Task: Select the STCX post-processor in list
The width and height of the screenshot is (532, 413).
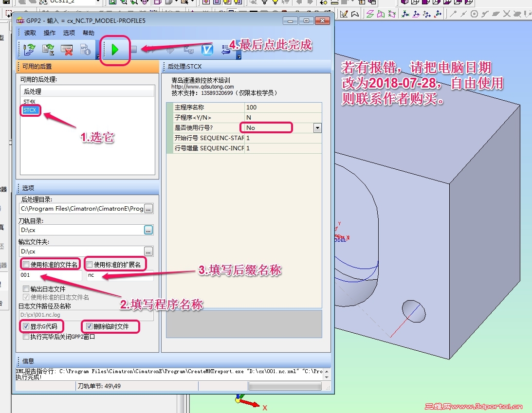Action: tap(30, 110)
